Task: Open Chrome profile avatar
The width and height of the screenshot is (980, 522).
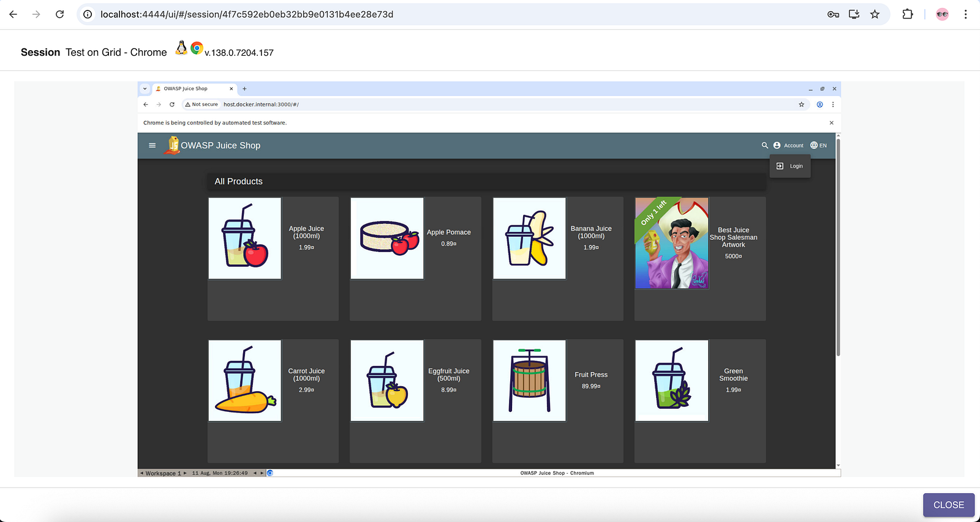Action: pos(942,14)
